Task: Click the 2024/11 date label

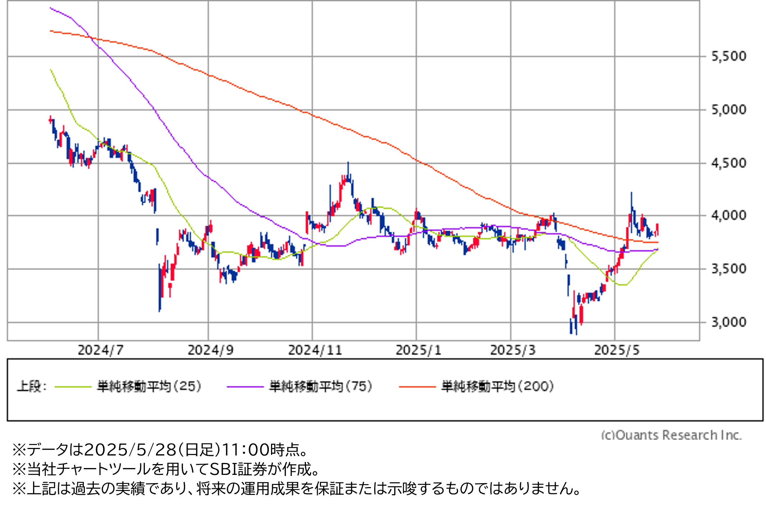Action: pyautogui.click(x=315, y=350)
